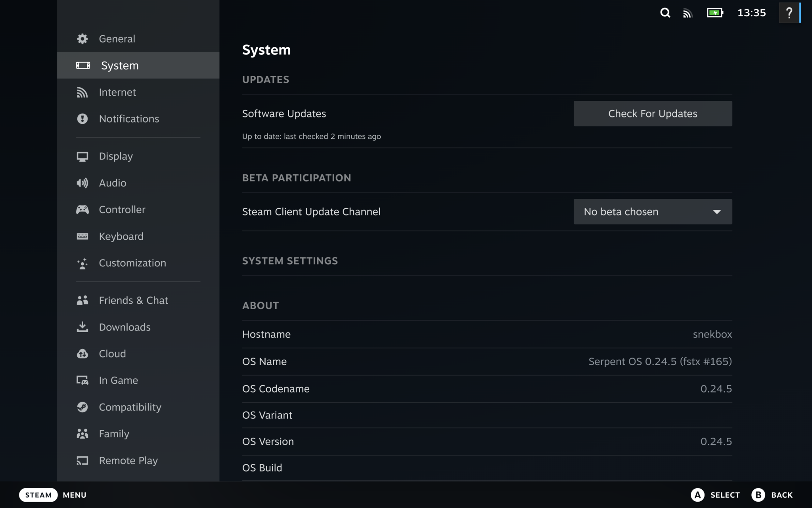Click the In Game overlay icon
The height and width of the screenshot is (508, 812).
pos(82,380)
